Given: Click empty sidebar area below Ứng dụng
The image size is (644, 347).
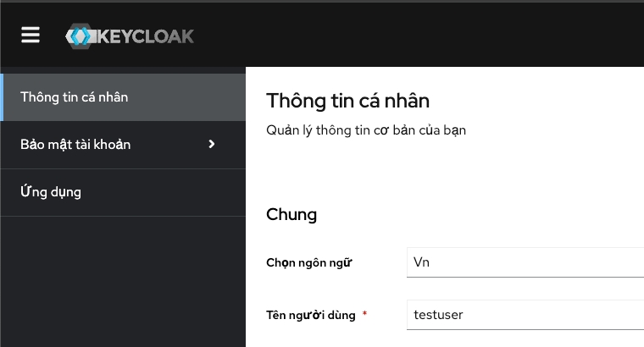Looking at the screenshot, I should coord(123,279).
